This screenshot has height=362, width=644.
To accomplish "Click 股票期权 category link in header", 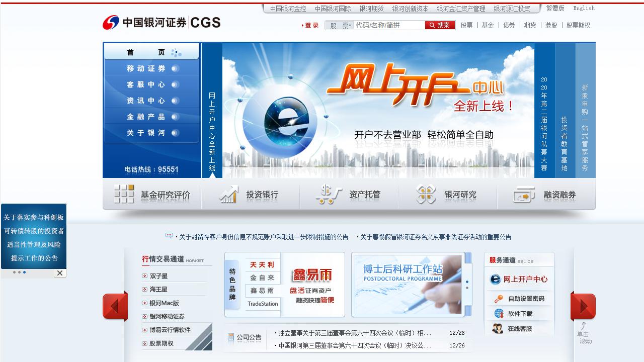I will [x=578, y=25].
